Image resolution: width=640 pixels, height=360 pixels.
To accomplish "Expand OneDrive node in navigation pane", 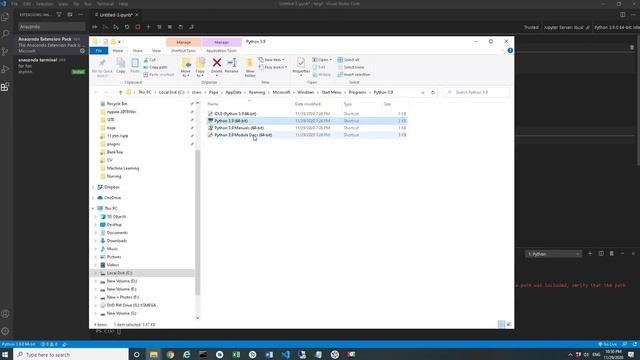I will tap(93, 198).
